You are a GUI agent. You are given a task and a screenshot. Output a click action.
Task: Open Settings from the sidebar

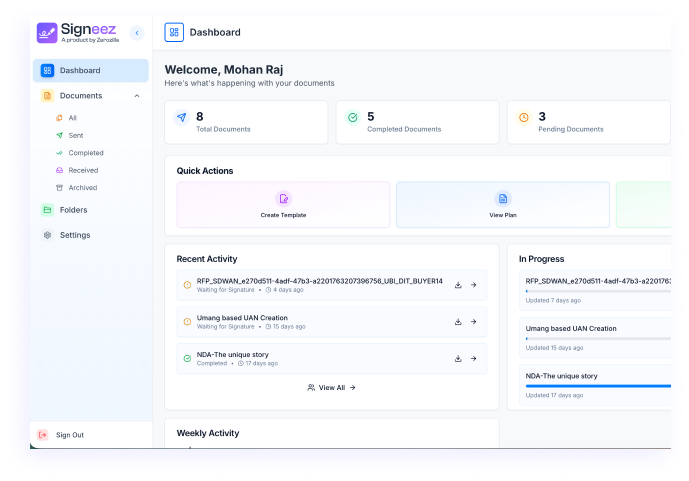coord(74,235)
